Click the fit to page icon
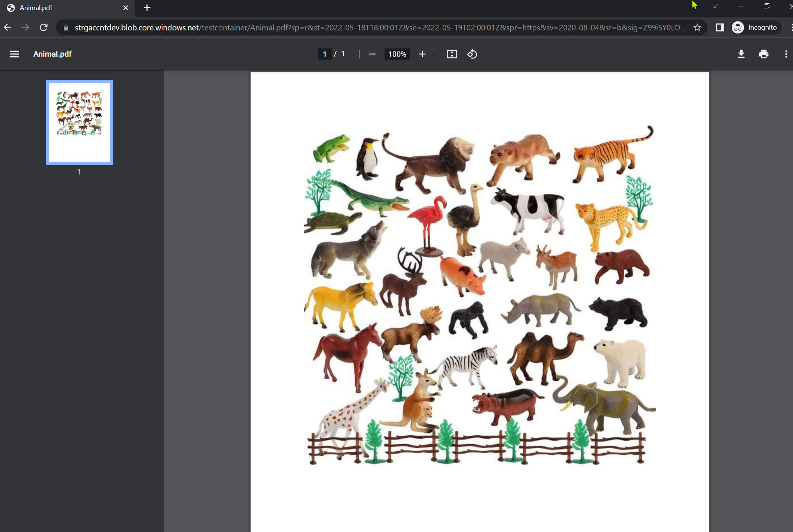The image size is (793, 532). tap(452, 54)
